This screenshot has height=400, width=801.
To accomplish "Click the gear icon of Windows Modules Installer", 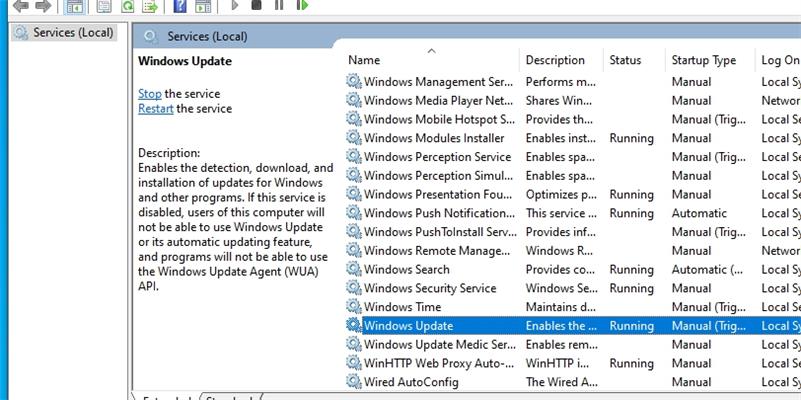I will coord(354,138).
